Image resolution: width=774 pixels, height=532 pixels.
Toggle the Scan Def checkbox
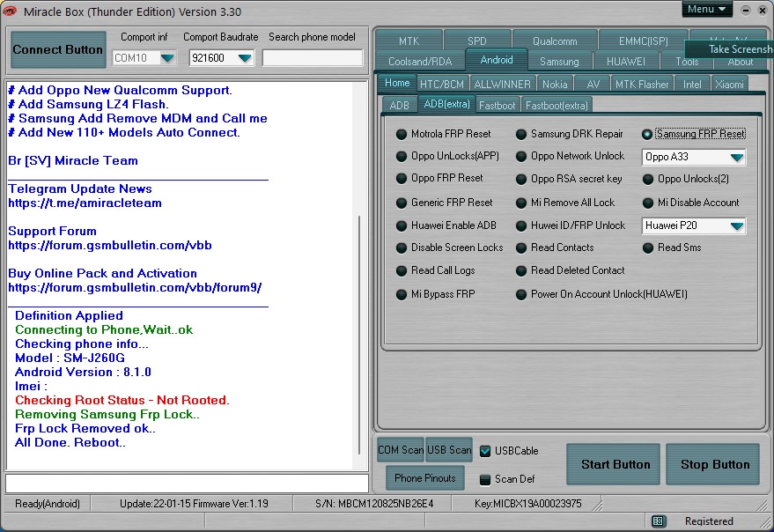485,479
